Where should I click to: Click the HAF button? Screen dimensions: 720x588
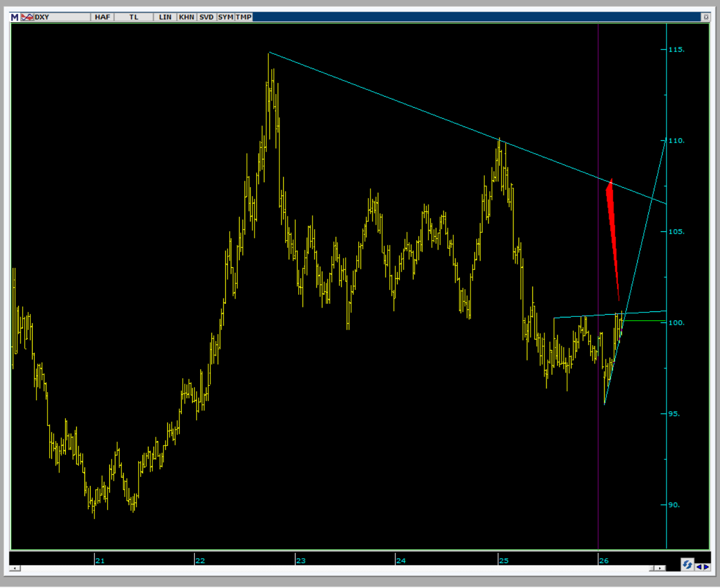[x=102, y=17]
